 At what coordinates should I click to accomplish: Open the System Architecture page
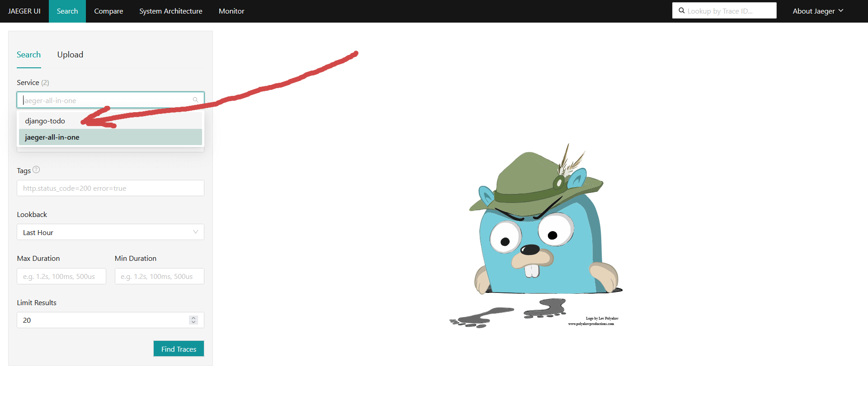[171, 11]
